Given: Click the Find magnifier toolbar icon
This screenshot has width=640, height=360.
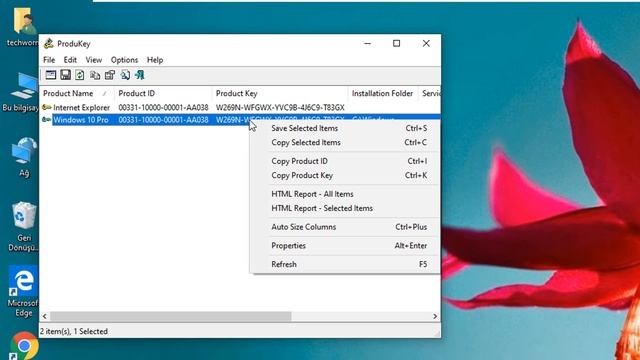Looking at the screenshot, I should click(x=125, y=75).
